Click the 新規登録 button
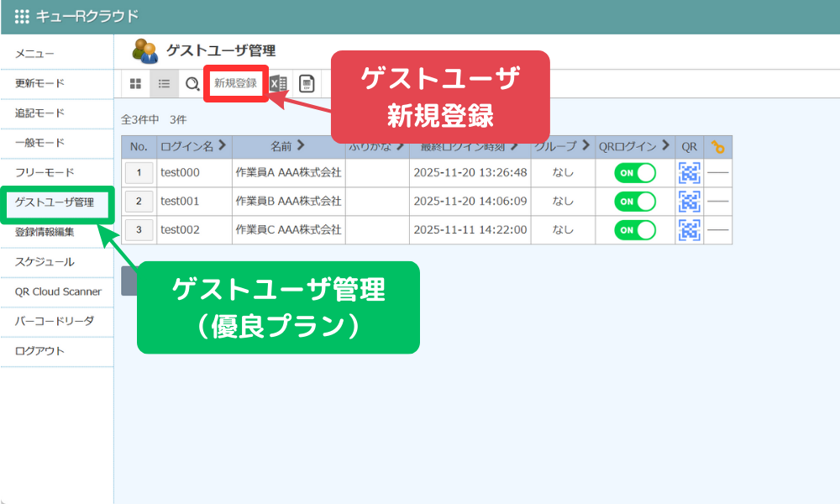The height and width of the screenshot is (504, 840). pos(235,83)
